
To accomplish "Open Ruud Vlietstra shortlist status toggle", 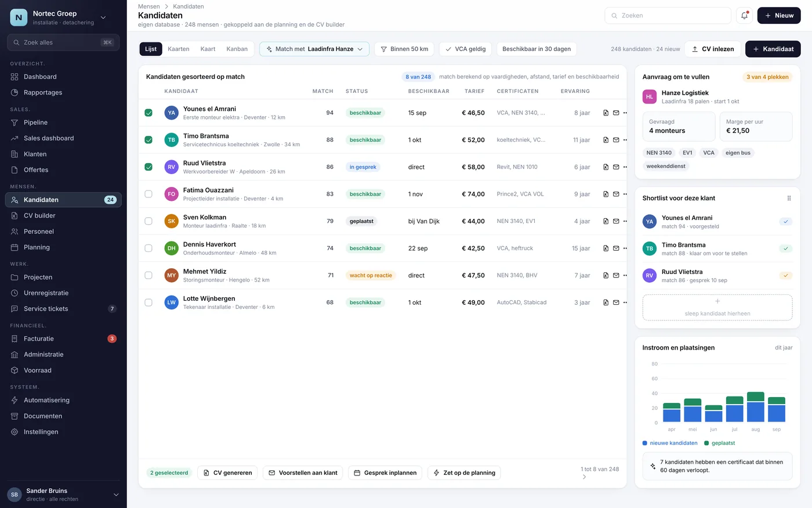I will (x=785, y=276).
